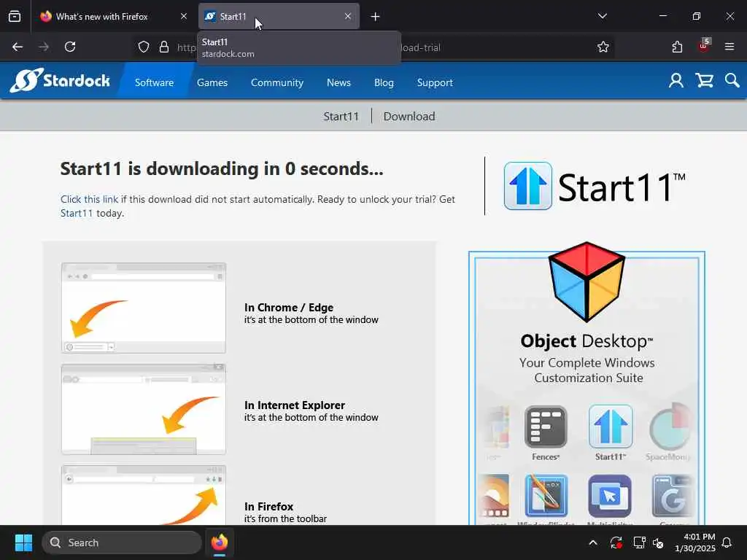Click the Object Desktop cube logo

587,282
